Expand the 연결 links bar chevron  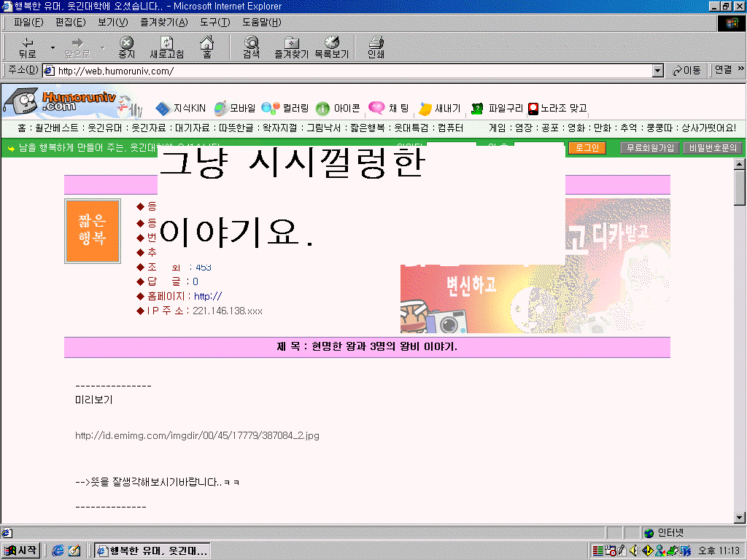[740, 70]
